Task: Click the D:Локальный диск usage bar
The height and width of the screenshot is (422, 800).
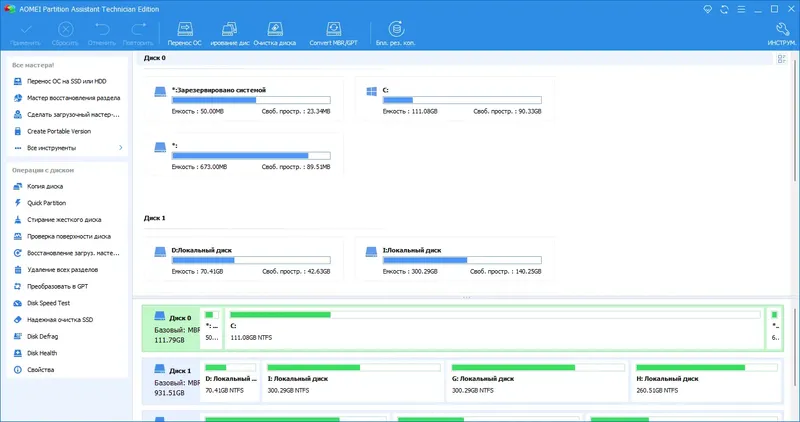Action: point(251,260)
